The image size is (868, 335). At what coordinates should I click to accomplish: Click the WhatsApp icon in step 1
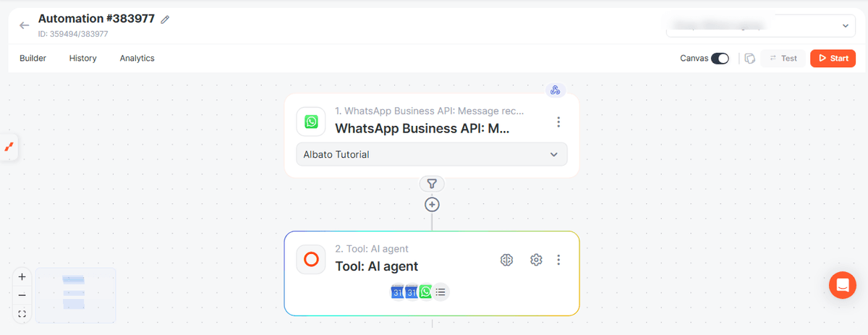pyautogui.click(x=311, y=122)
